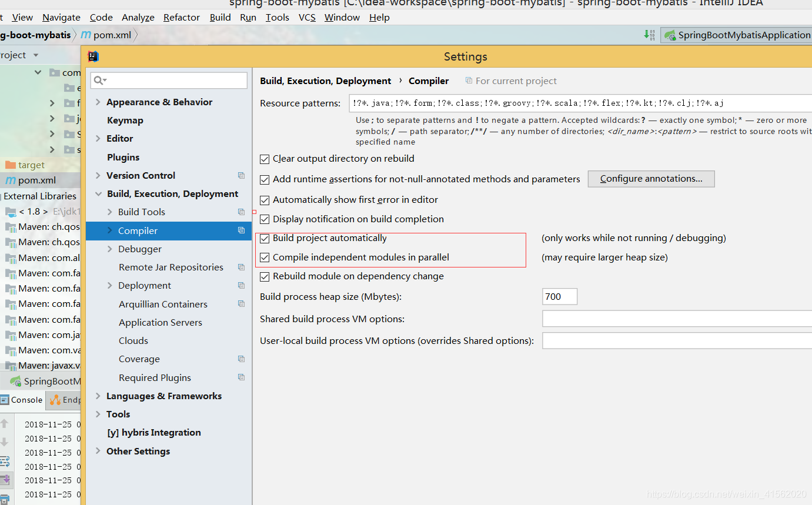Click project-level icon beside Arquillian Containers
This screenshot has width=812, height=505.
tap(241, 304)
